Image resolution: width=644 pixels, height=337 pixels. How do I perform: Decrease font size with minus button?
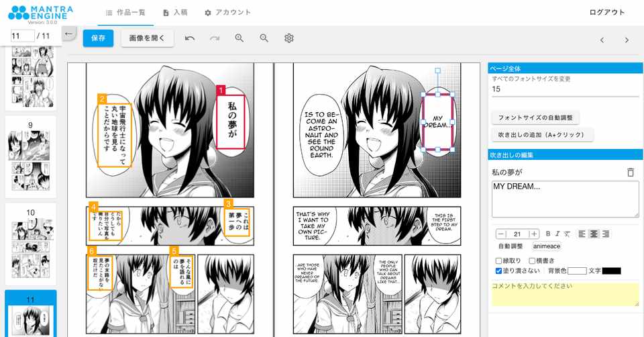coord(501,234)
